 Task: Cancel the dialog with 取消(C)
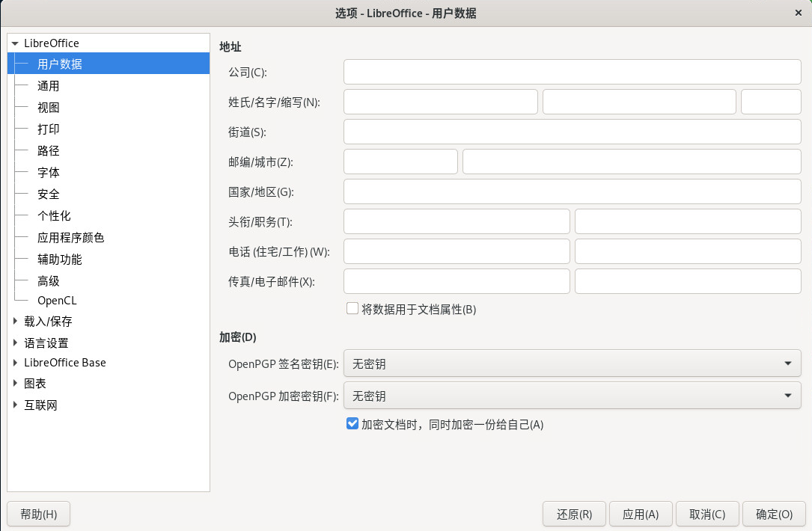(x=707, y=514)
